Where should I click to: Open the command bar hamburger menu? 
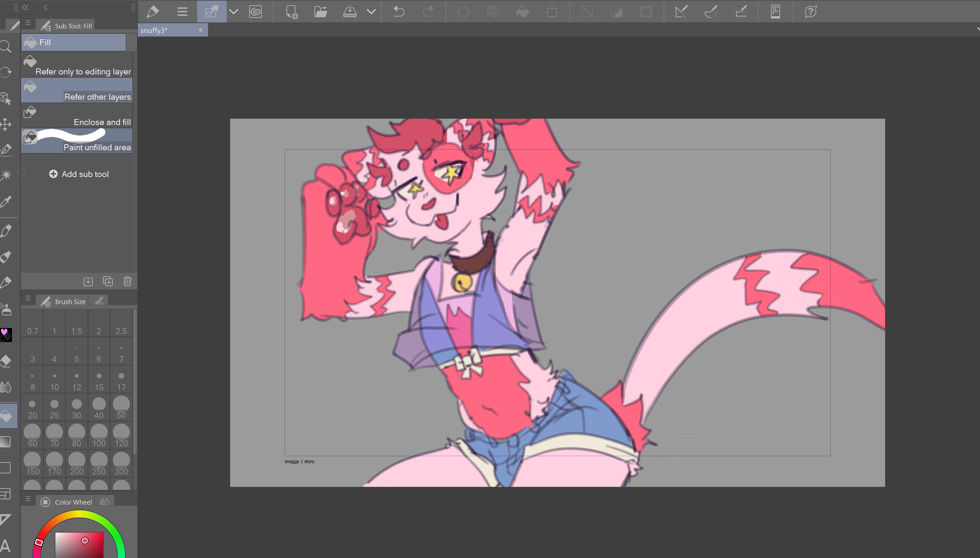182,12
